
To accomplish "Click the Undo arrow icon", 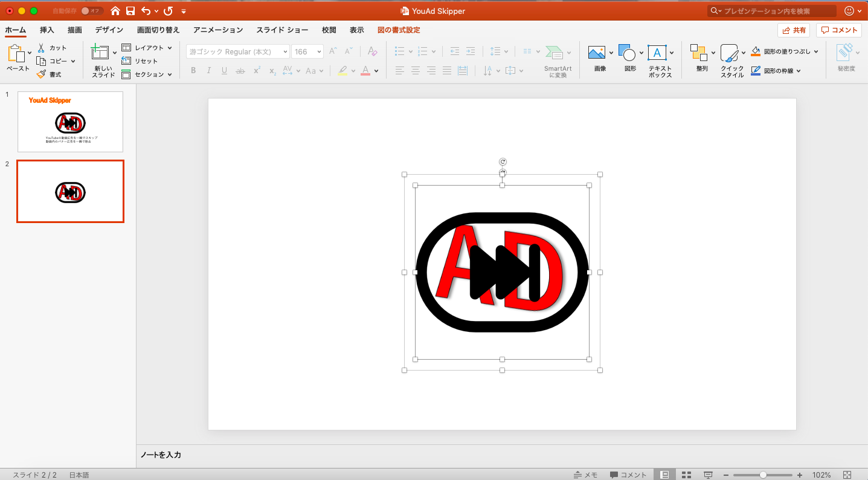I will pyautogui.click(x=146, y=11).
